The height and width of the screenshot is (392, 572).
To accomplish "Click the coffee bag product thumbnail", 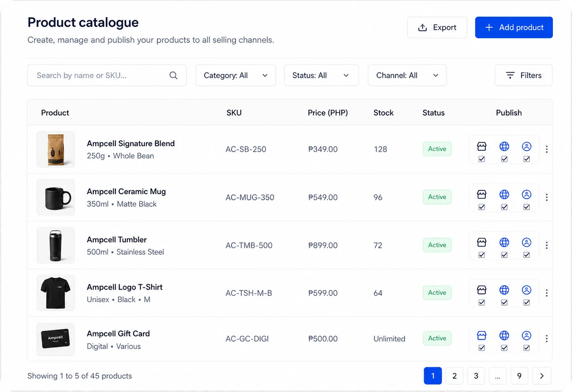I will point(56,149).
